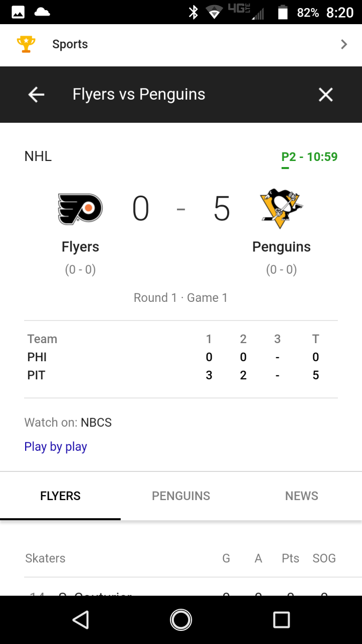Tap the Sports header label
Image resolution: width=362 pixels, height=644 pixels.
pos(70,44)
